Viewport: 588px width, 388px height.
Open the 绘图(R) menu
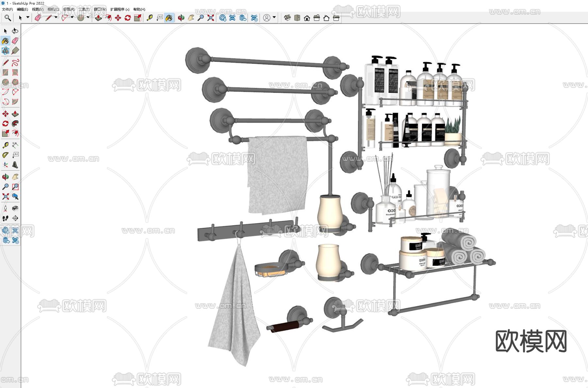[69, 9]
